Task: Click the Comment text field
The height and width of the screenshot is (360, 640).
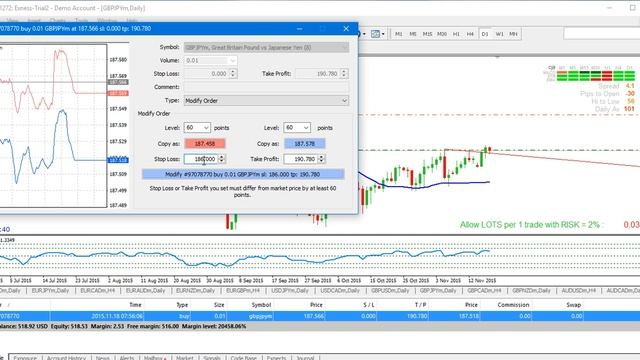Action: 266,87
